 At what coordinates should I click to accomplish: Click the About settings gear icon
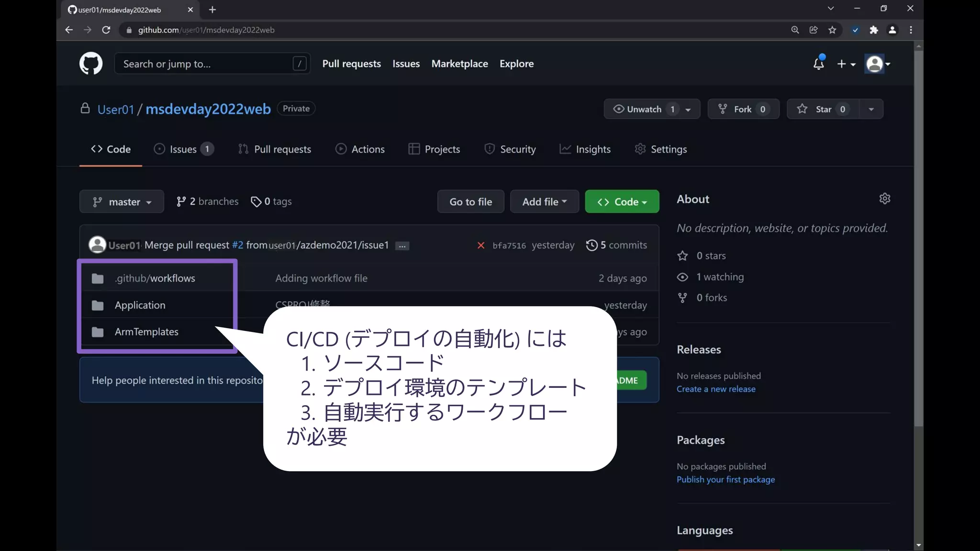[884, 198]
